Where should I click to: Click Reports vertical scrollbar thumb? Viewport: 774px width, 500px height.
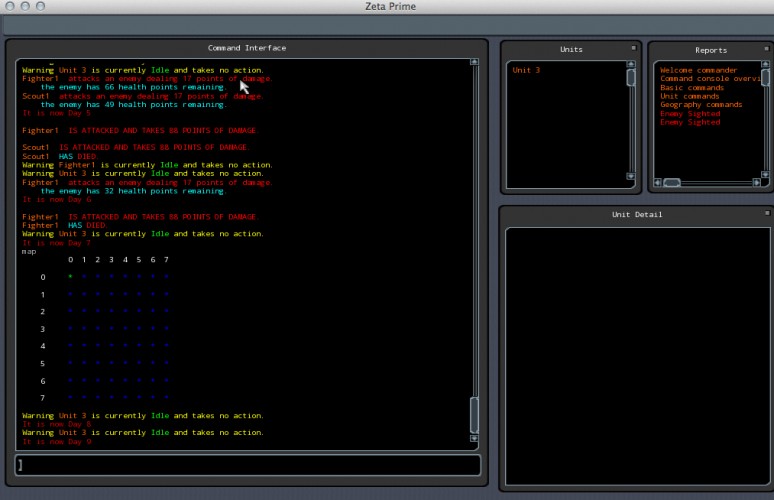point(765,77)
